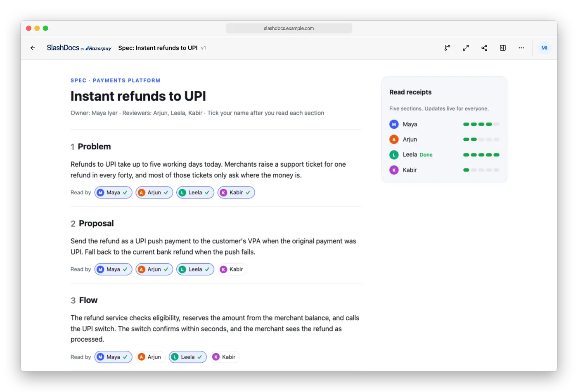Open the version branch icon
Viewport: 578px width, 392px height.
click(447, 48)
